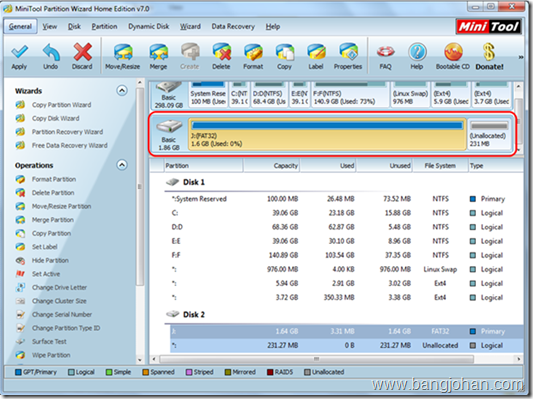The height and width of the screenshot is (399, 533).
Task: Select the 231.27 MB Unallocated row
Action: click(346, 345)
